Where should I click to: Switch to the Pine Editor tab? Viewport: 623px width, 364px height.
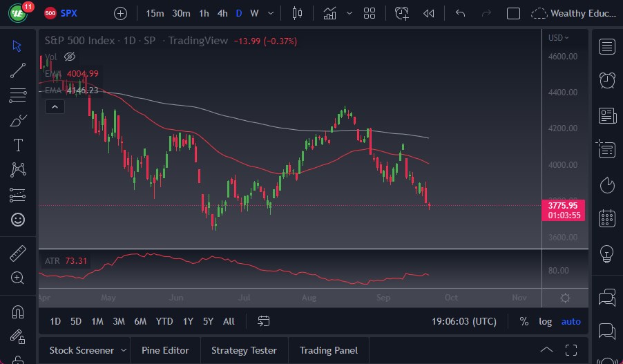[x=165, y=350]
